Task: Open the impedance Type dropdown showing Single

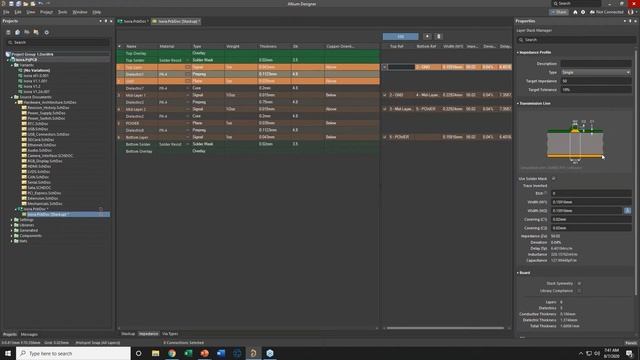Action: [596, 72]
